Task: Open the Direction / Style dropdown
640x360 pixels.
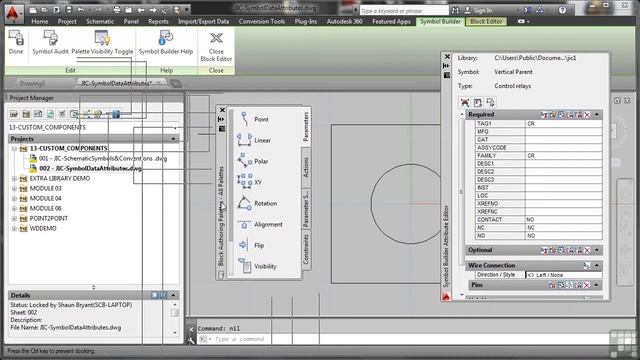Action: tap(564, 275)
